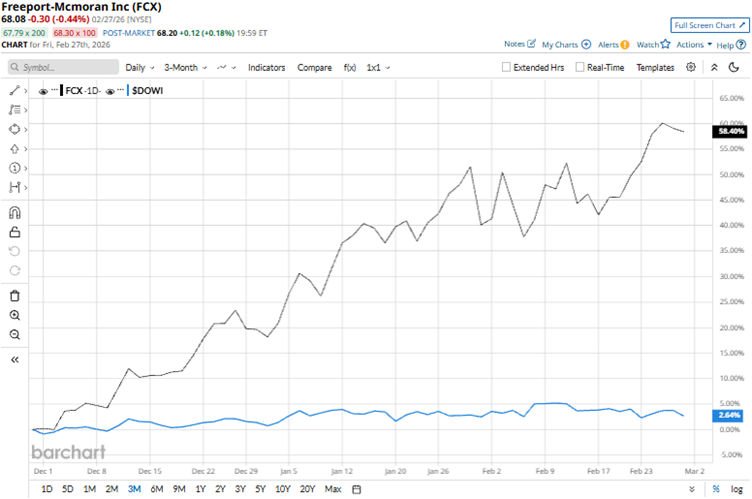This screenshot has width=752, height=499.
Task: Open the Daily interval dropdown
Action: tap(139, 68)
